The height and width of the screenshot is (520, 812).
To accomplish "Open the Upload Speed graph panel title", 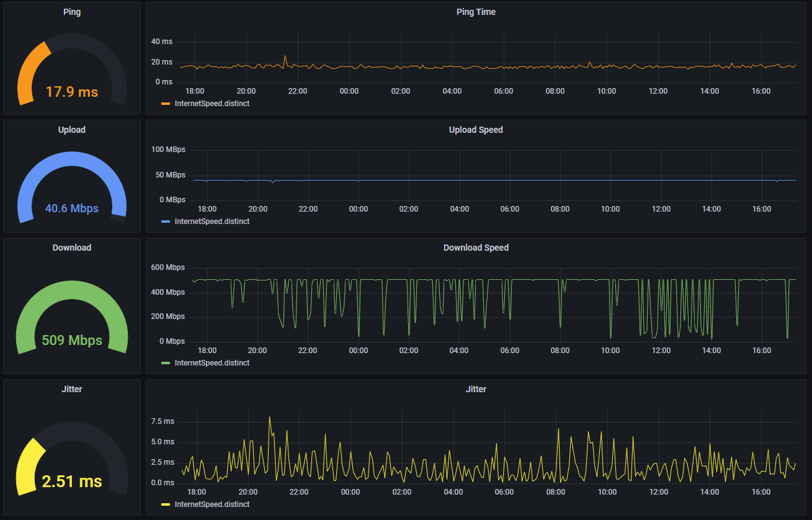I will 476,130.
